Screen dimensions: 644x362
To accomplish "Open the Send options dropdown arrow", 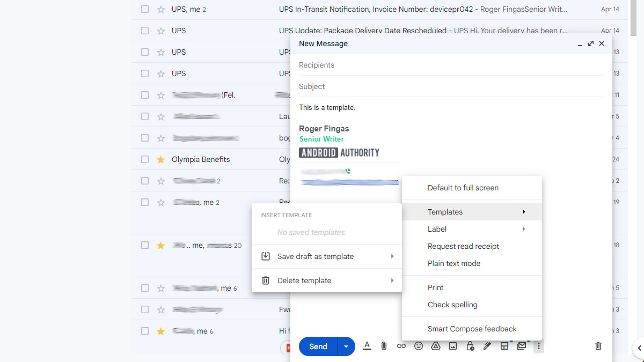I will pos(346,346).
